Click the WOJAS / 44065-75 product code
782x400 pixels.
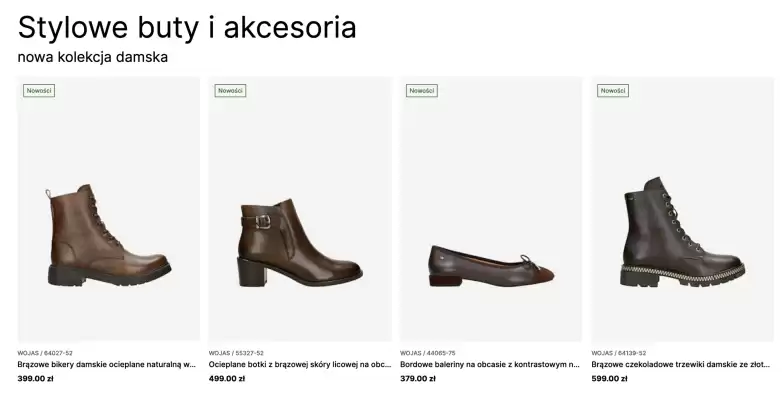coord(428,353)
